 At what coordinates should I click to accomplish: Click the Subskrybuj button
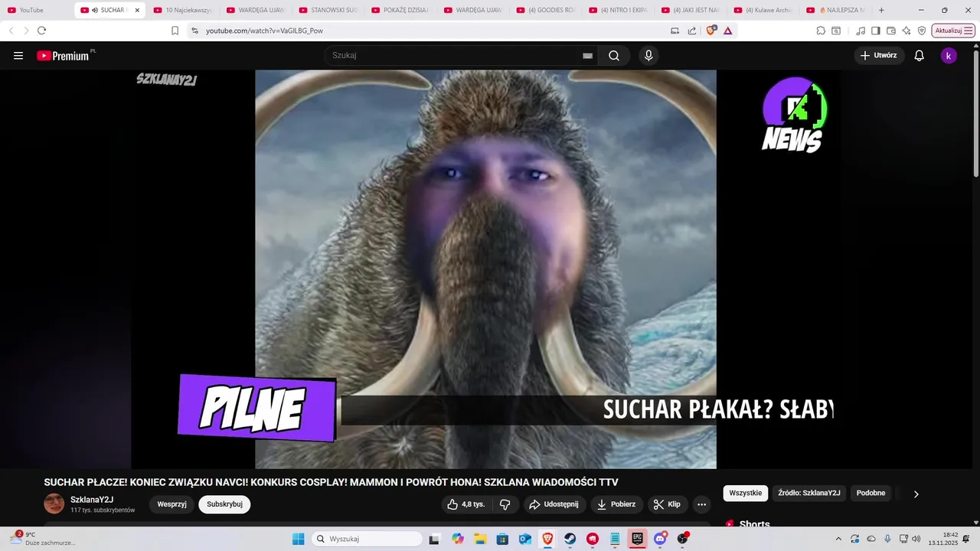pyautogui.click(x=224, y=504)
